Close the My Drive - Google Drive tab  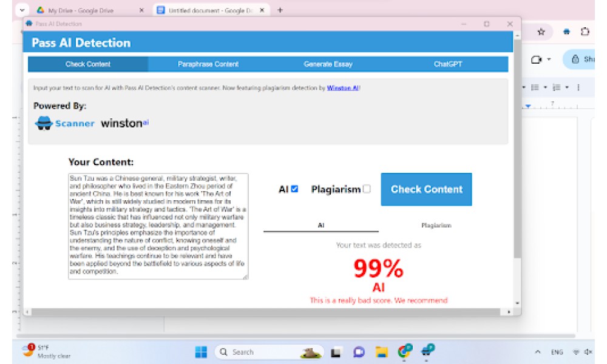(x=141, y=10)
